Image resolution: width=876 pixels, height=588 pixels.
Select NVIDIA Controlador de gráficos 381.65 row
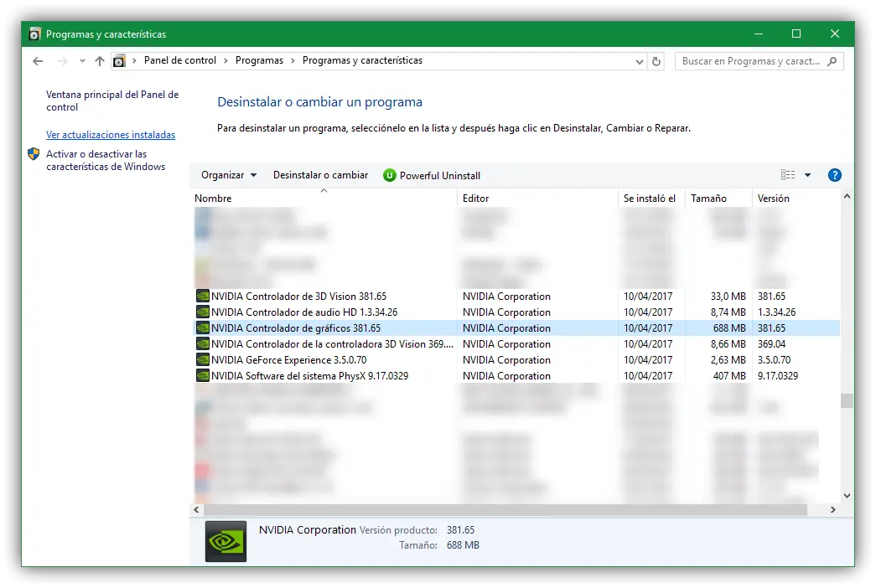[x=516, y=328]
